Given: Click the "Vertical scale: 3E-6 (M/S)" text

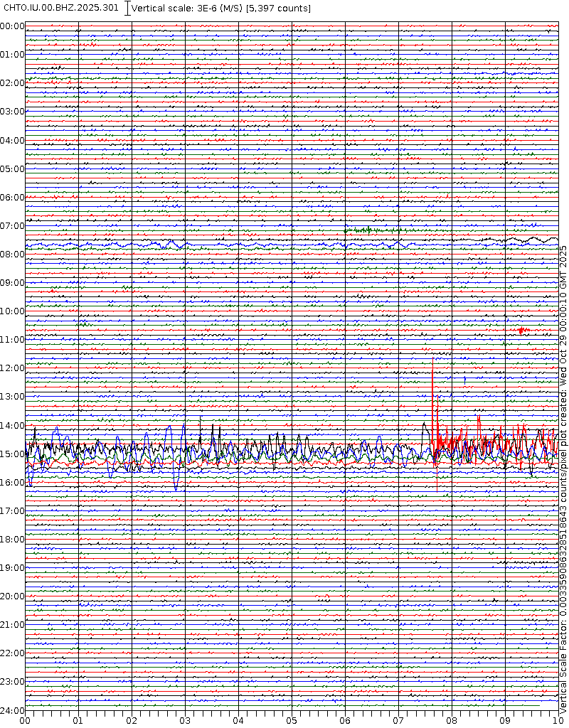Looking at the screenshot, I should [188, 8].
